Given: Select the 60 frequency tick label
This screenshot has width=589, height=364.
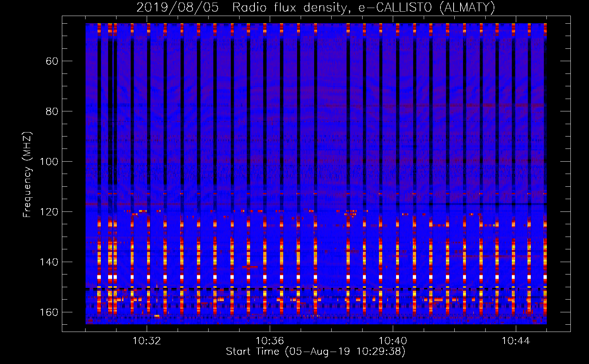Looking at the screenshot, I should point(52,61).
